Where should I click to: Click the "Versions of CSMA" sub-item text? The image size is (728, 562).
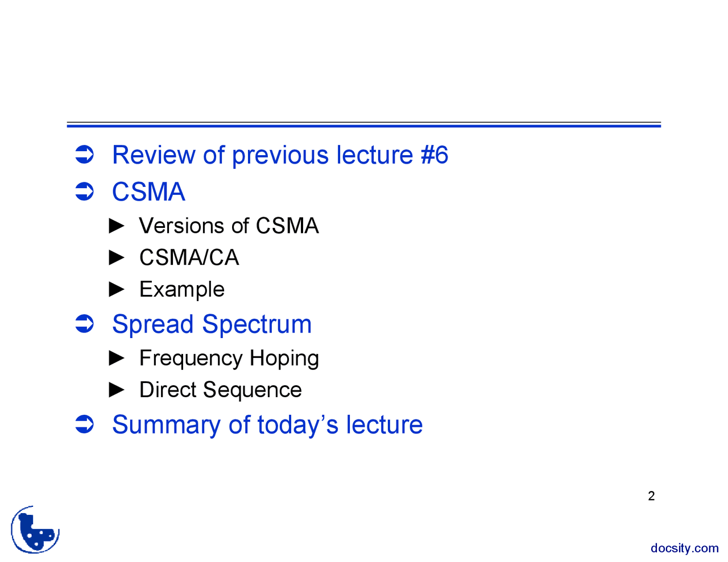click(x=229, y=226)
